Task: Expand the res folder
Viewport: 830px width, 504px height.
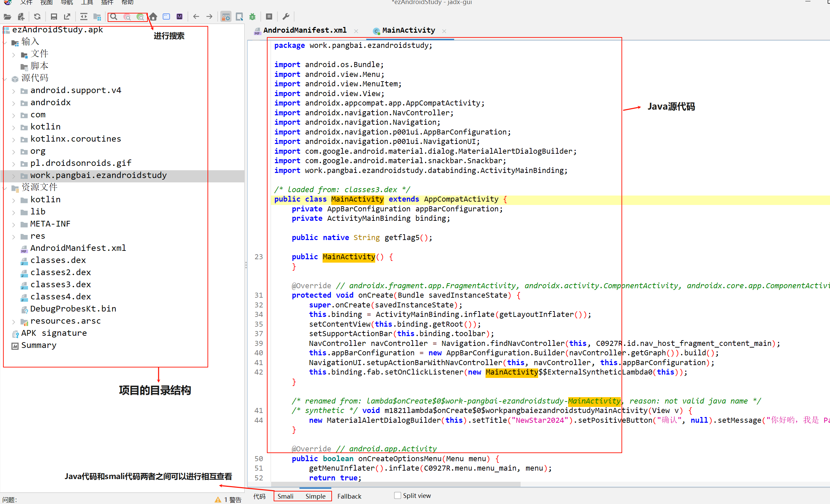Action: point(13,237)
